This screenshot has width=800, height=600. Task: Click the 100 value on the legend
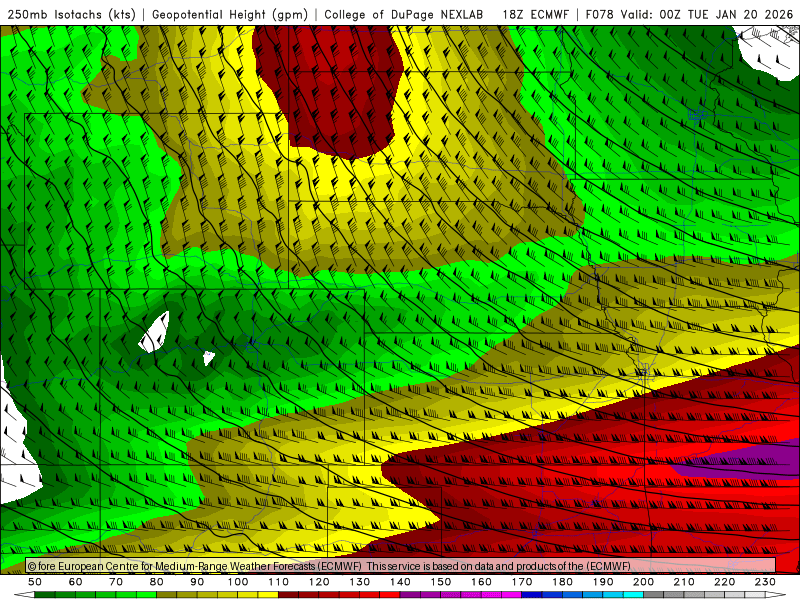coord(238,582)
